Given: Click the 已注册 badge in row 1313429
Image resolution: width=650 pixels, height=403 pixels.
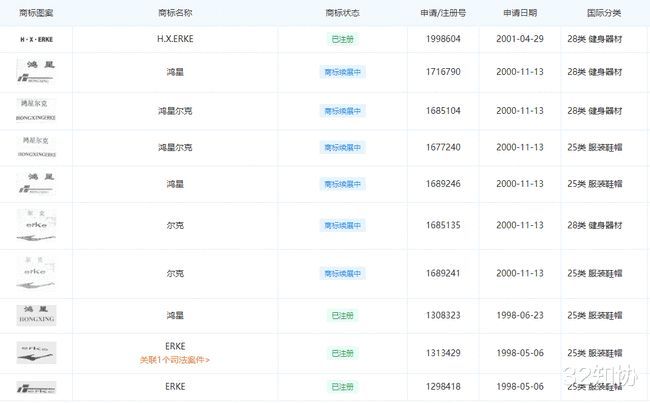Looking at the screenshot, I should pyautogui.click(x=342, y=353).
